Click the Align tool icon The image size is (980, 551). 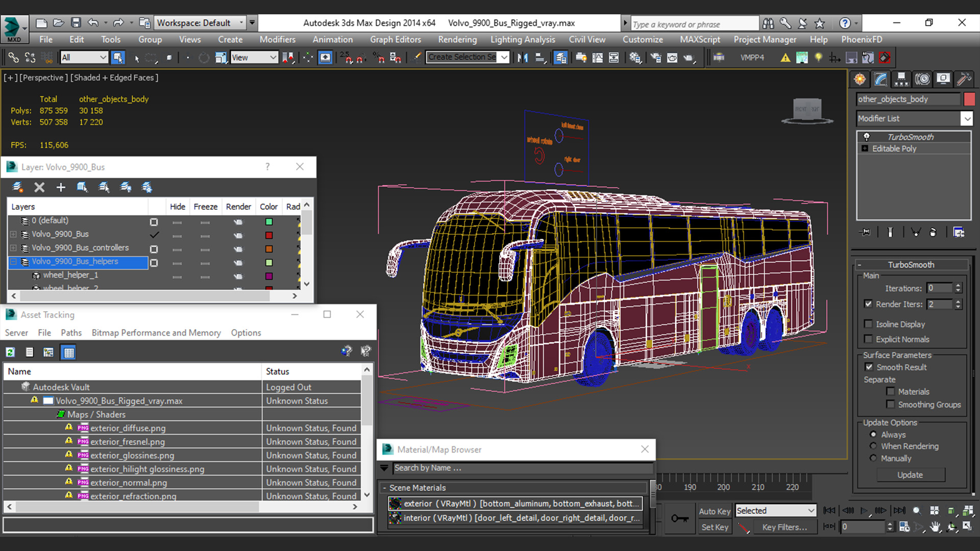(540, 58)
